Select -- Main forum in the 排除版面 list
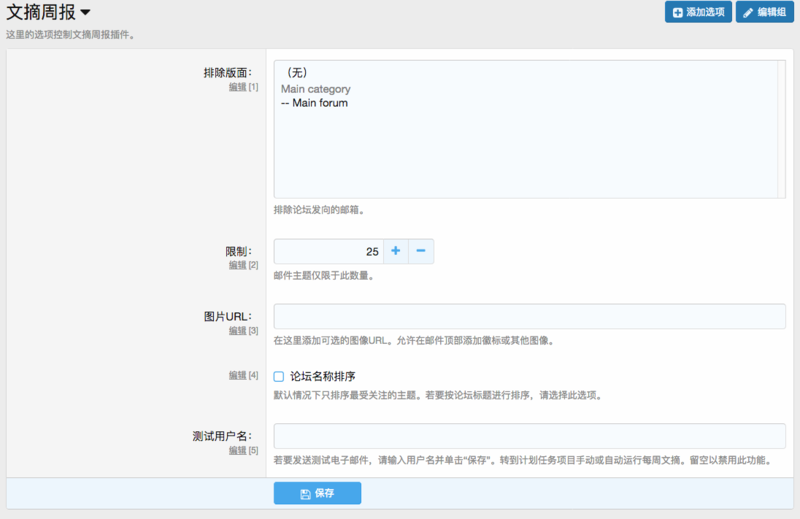This screenshot has width=800, height=519. pyautogui.click(x=314, y=103)
